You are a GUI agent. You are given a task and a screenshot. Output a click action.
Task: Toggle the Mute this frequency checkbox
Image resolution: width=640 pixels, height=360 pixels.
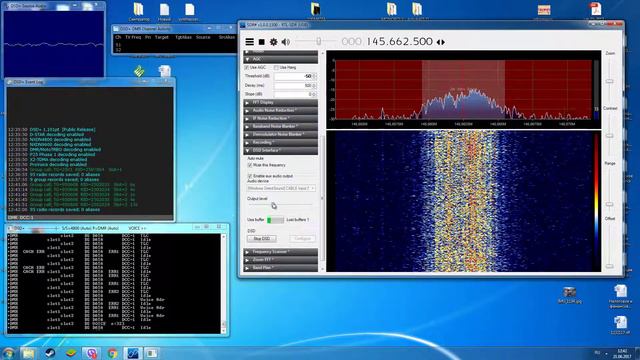point(250,165)
